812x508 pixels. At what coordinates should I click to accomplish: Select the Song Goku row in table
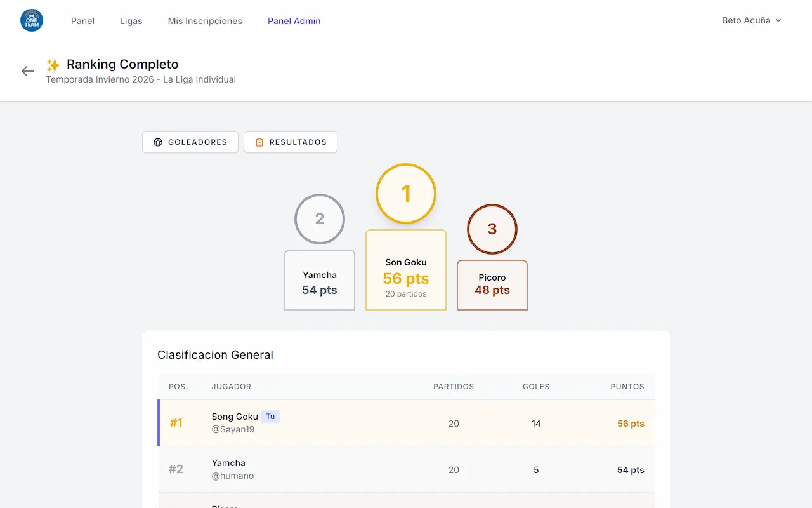point(406,423)
